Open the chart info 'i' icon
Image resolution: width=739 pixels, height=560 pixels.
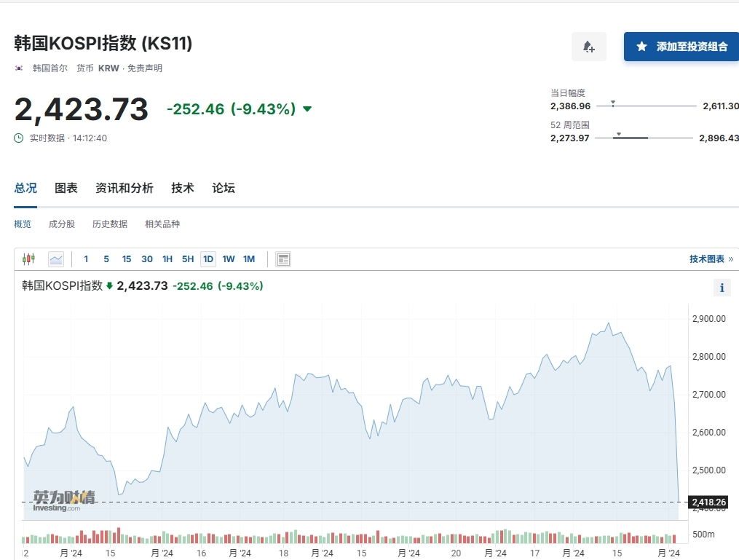pyautogui.click(x=722, y=288)
